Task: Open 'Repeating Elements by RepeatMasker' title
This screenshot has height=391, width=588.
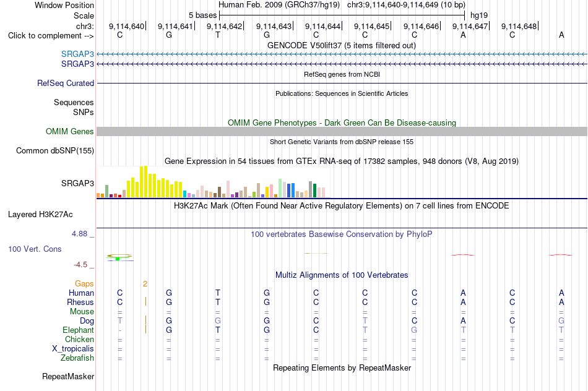Action: 342,367
